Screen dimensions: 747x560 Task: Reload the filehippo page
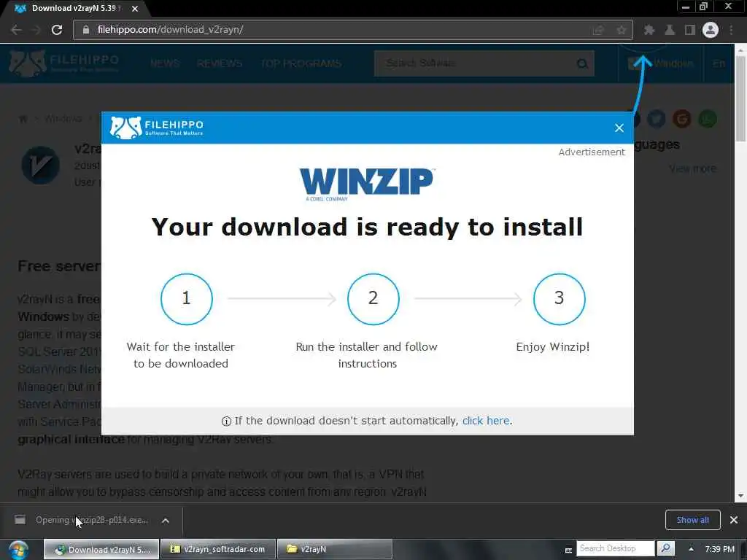coord(57,29)
